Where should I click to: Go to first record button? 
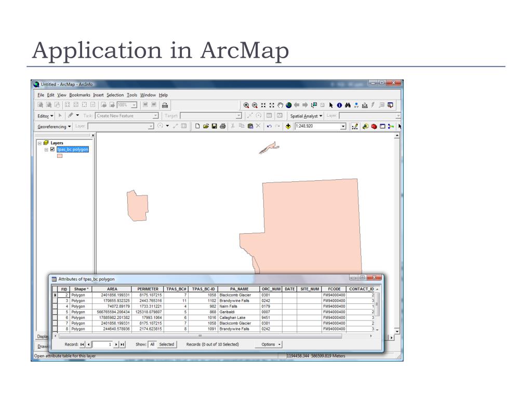82,344
